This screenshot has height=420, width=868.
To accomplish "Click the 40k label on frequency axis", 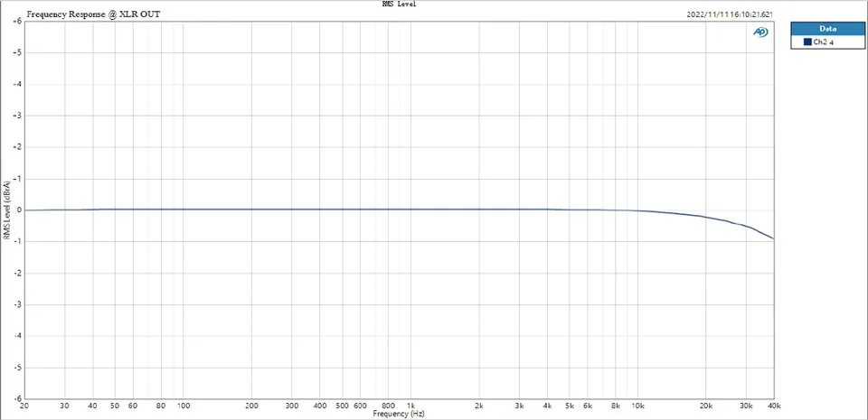I will click(775, 406).
